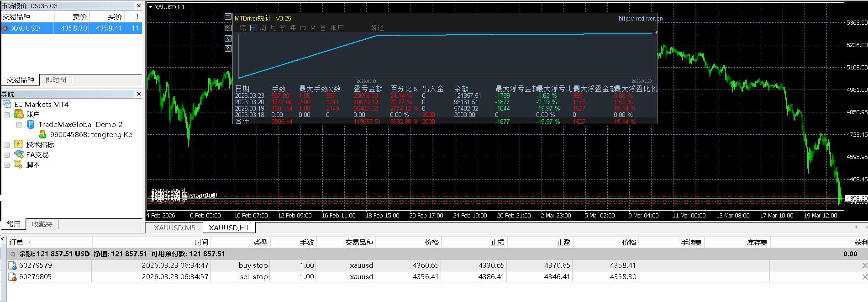The height and width of the screenshot is (302, 868).
Task: Open the XAUUSD,H1 chart title dropdown triangle
Action: [x=151, y=7]
